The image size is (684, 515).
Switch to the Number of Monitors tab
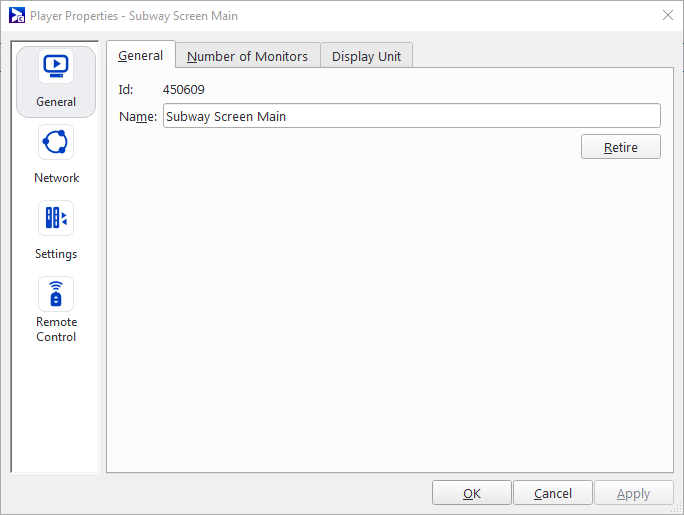point(247,57)
